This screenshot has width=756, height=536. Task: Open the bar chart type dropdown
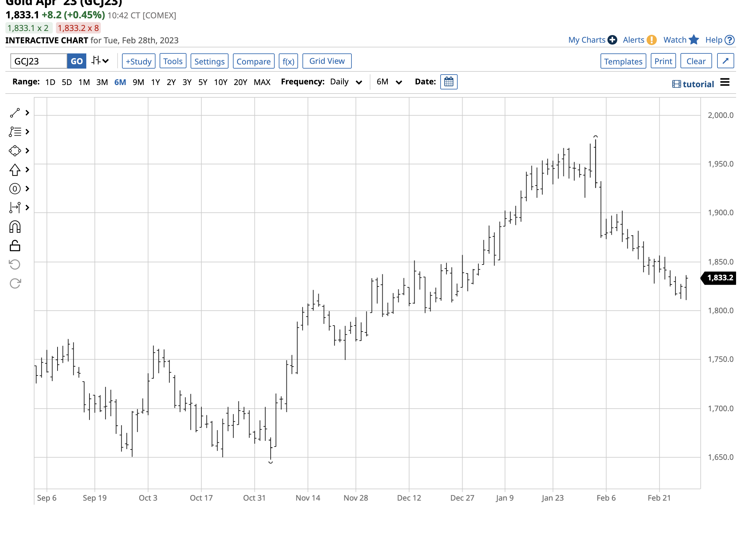tap(100, 61)
